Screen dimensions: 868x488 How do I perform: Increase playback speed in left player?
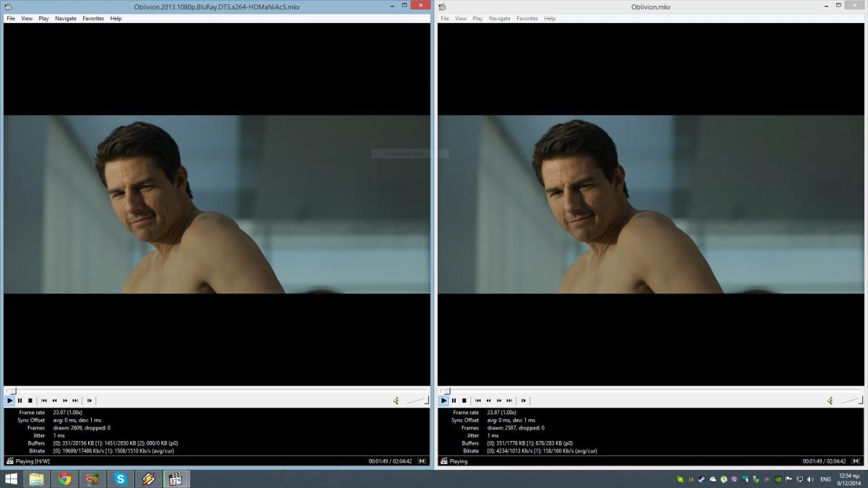pos(65,401)
